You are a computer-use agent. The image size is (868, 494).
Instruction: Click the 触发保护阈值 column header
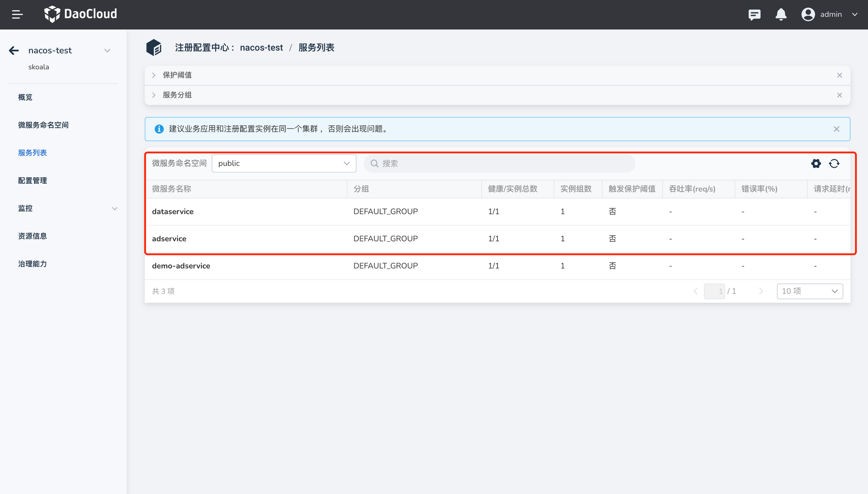coord(632,189)
